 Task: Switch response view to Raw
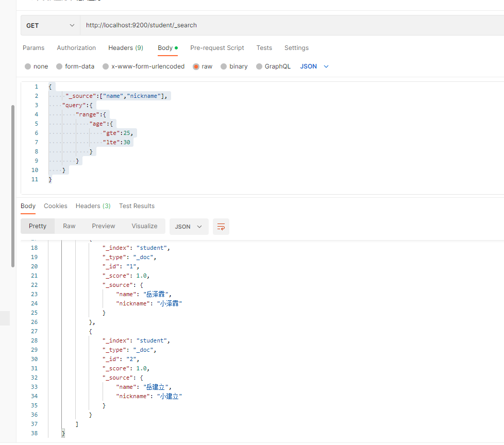[x=69, y=226]
